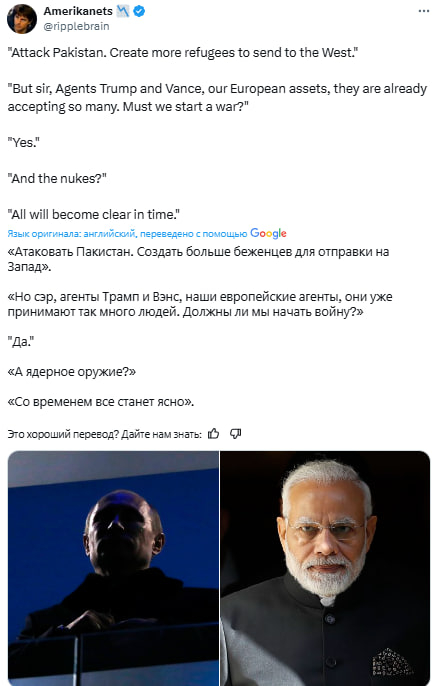Click the Google logo in translation notice
The height and width of the screenshot is (686, 435).
tap(268, 234)
